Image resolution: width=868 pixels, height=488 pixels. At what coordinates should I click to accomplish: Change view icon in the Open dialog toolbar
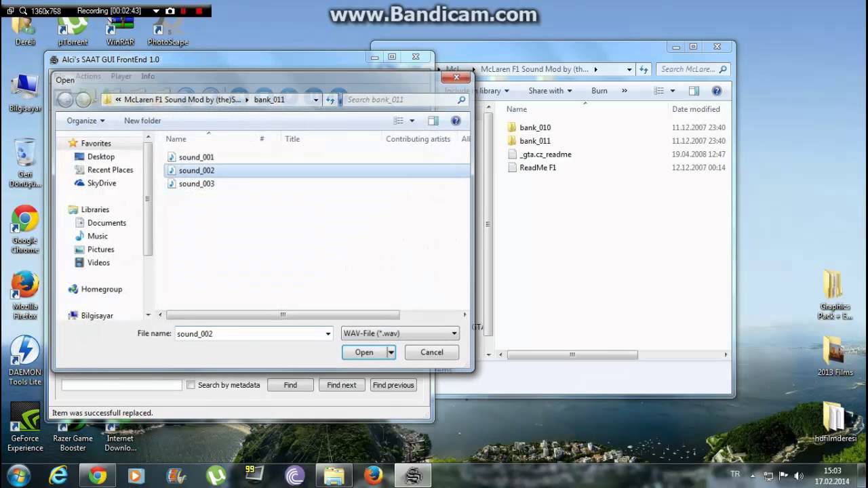399,121
